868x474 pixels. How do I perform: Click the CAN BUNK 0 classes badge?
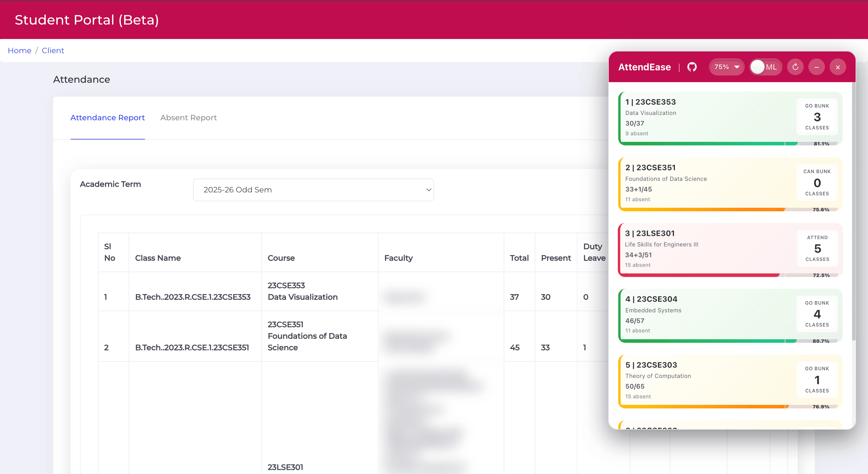click(817, 183)
